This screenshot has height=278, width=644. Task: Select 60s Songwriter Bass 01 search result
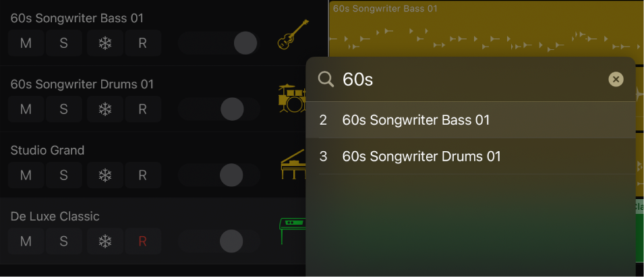click(415, 120)
